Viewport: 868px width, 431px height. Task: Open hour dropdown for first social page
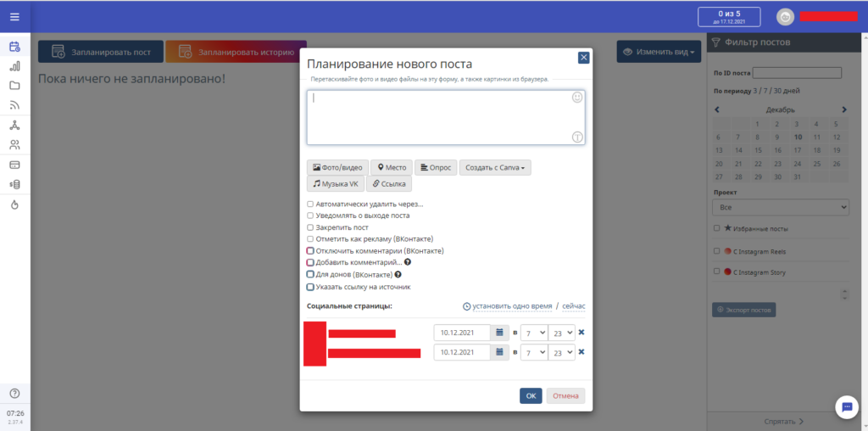pos(533,333)
